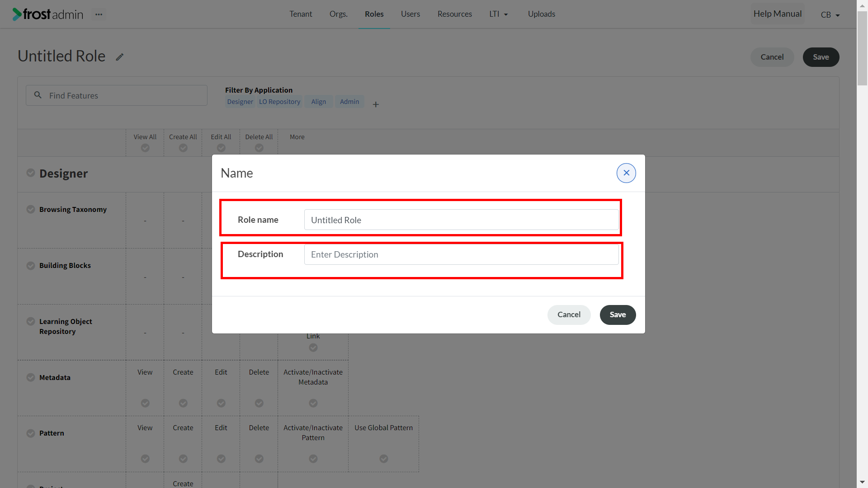The height and width of the screenshot is (488, 868).
Task: Click the Role name input field
Action: (461, 220)
